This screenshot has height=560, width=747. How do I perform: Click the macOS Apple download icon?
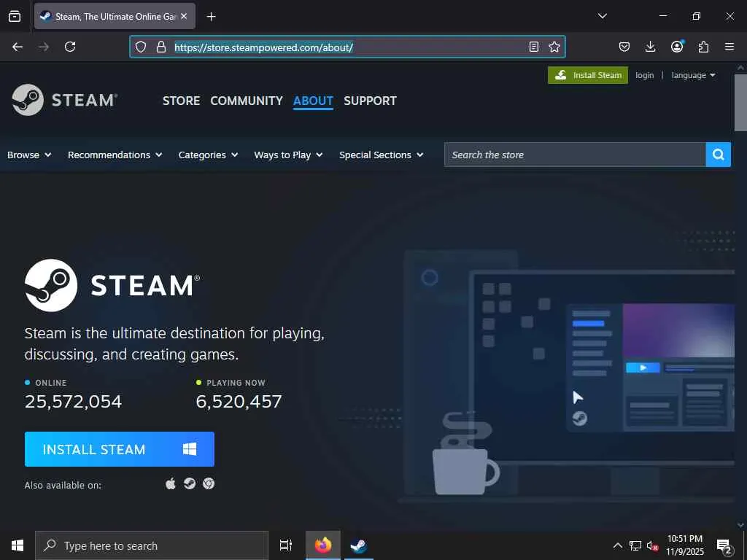click(x=171, y=484)
